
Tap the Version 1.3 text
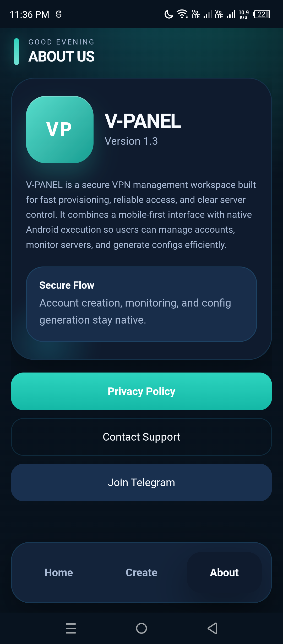[132, 141]
